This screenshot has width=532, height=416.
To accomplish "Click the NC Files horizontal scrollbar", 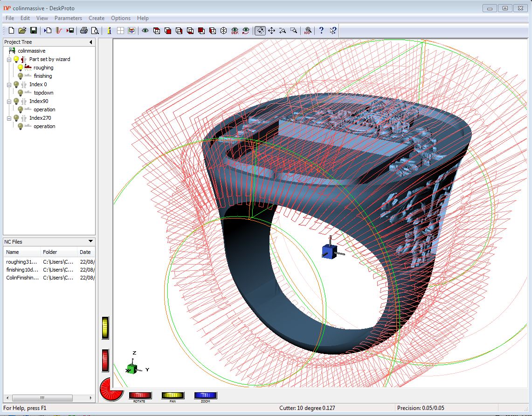I will point(42,398).
